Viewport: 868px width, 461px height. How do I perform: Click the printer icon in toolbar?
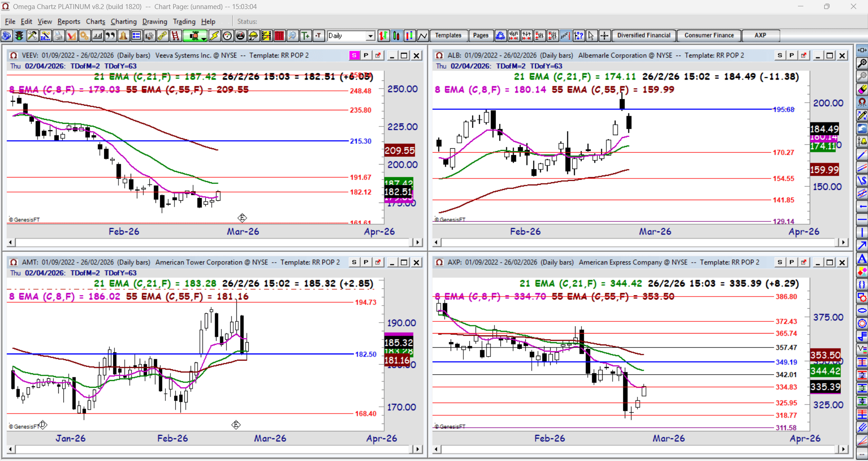point(58,36)
